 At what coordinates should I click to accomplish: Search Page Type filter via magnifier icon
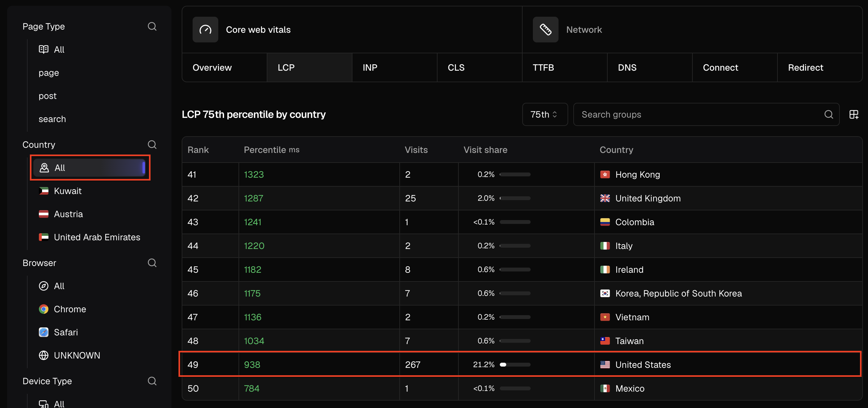coord(152,26)
